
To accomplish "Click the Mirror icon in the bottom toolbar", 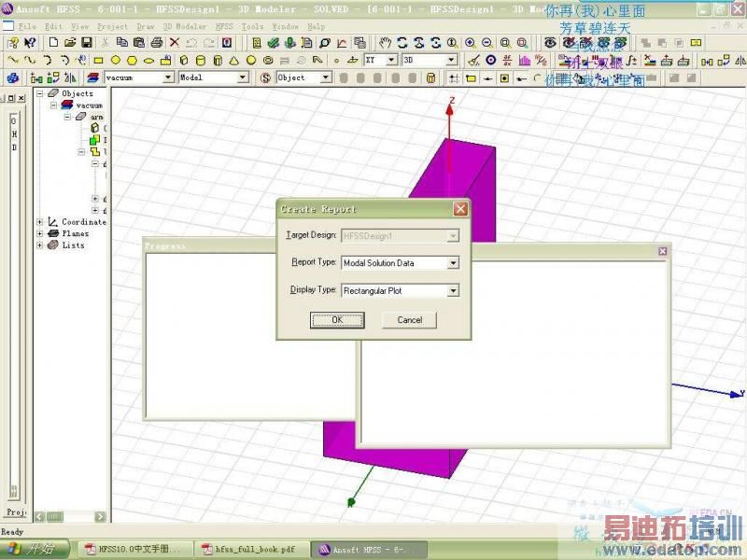I will tap(71, 77).
